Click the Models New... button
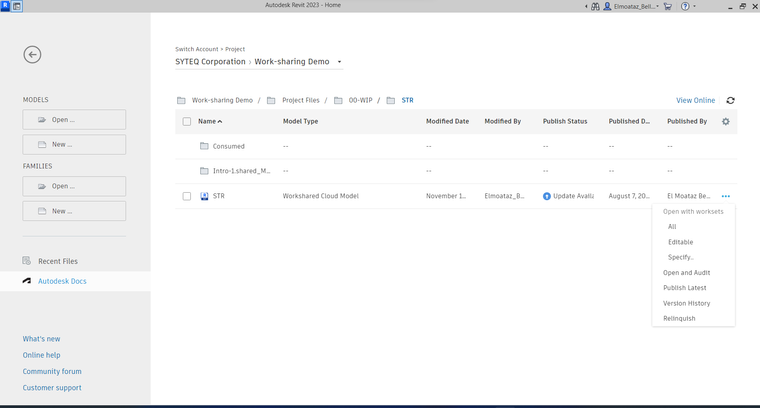This screenshot has width=760, height=408. [x=74, y=144]
